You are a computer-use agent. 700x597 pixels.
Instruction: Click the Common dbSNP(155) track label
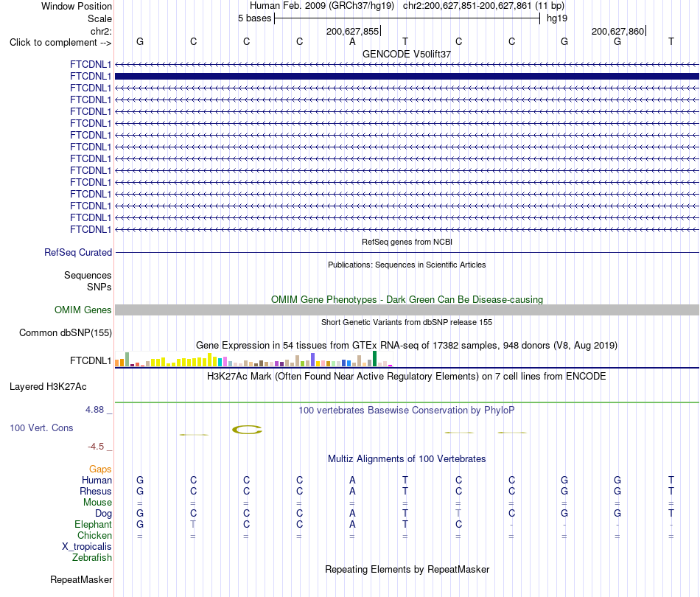(65, 332)
